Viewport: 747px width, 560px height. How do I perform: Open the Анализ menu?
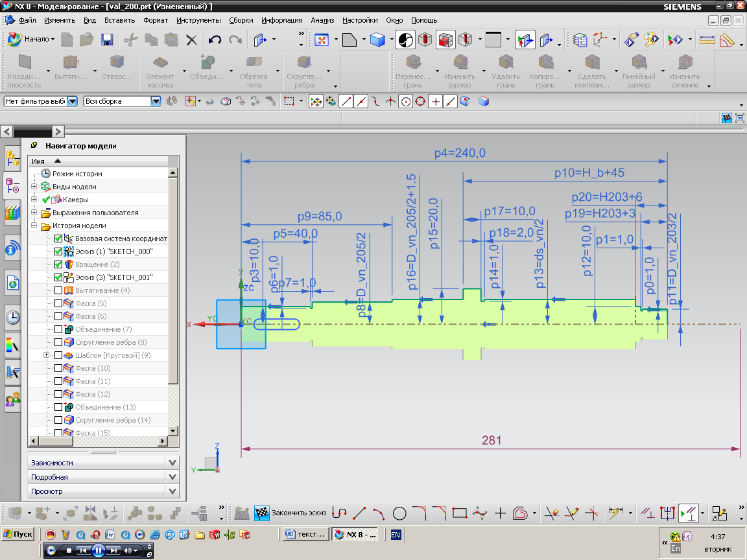(x=322, y=20)
